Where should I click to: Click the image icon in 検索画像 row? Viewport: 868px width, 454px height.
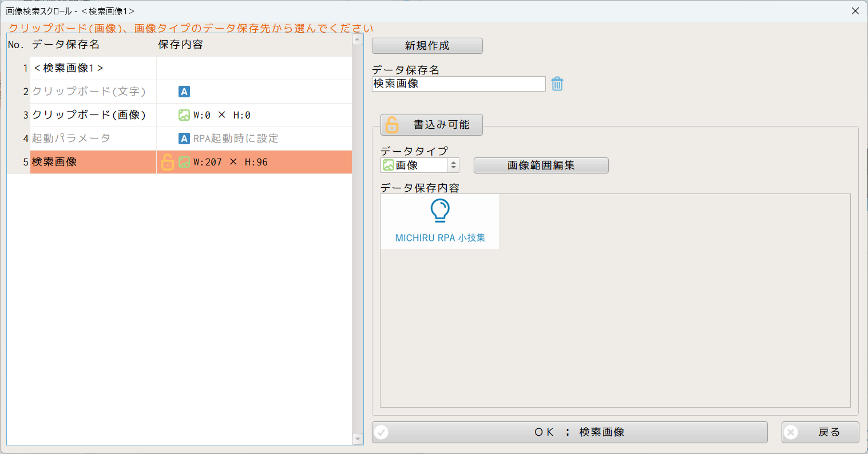184,162
